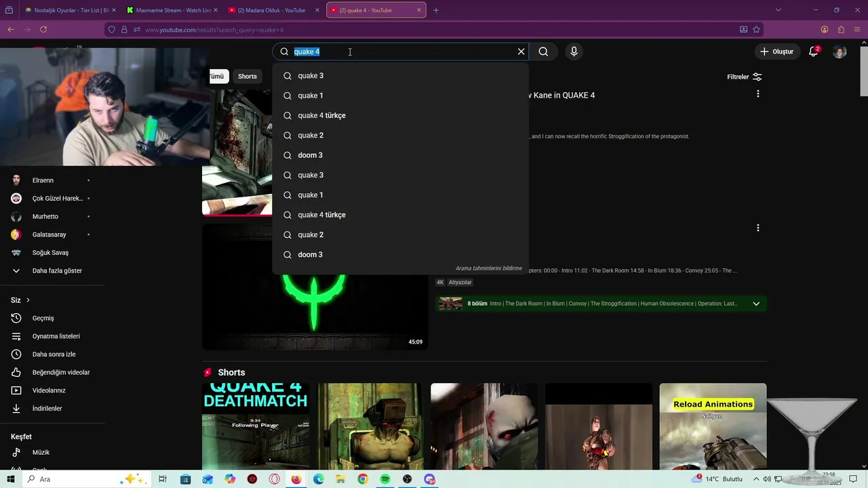Open the browser extensions puzzle icon
Image resolution: width=868 pixels, height=488 pixels.
pyautogui.click(x=841, y=30)
